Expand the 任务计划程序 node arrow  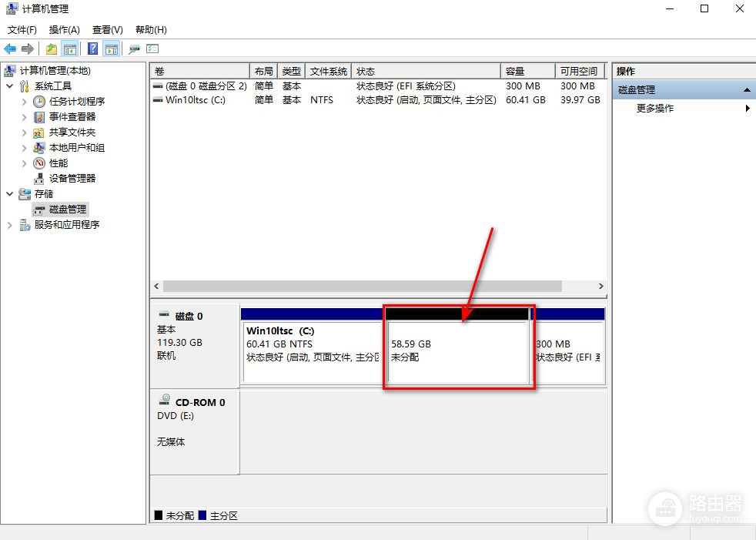pos(24,102)
